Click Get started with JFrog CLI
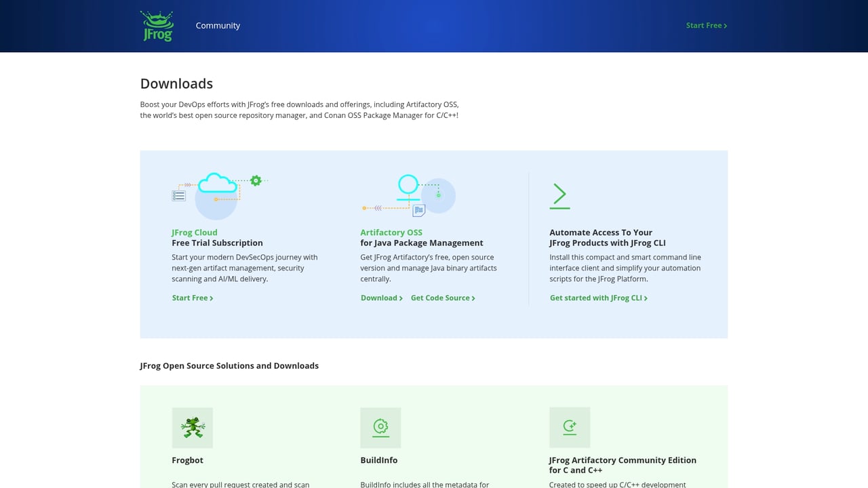The image size is (868, 488). 595,298
